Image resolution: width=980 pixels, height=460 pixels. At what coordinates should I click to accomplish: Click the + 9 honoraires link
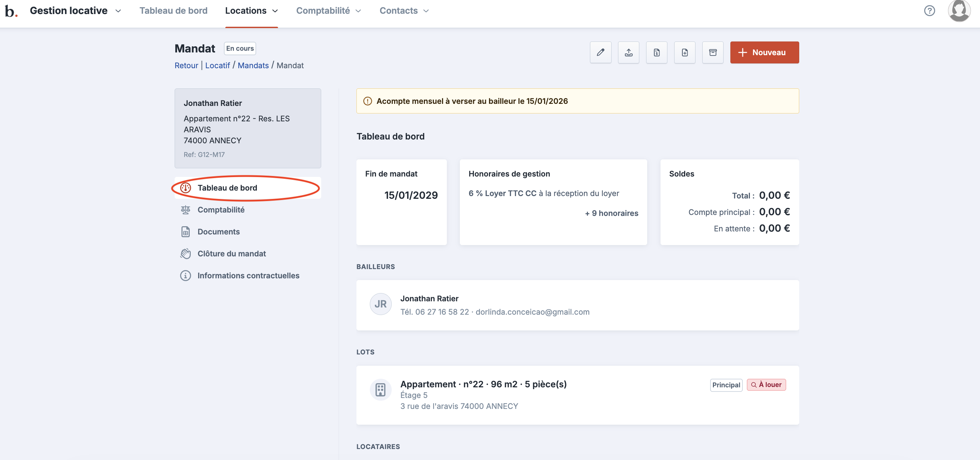[611, 213]
